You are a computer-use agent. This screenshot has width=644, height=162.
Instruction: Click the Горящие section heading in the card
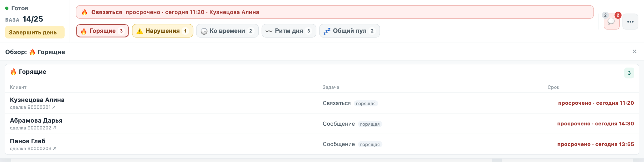click(x=28, y=72)
